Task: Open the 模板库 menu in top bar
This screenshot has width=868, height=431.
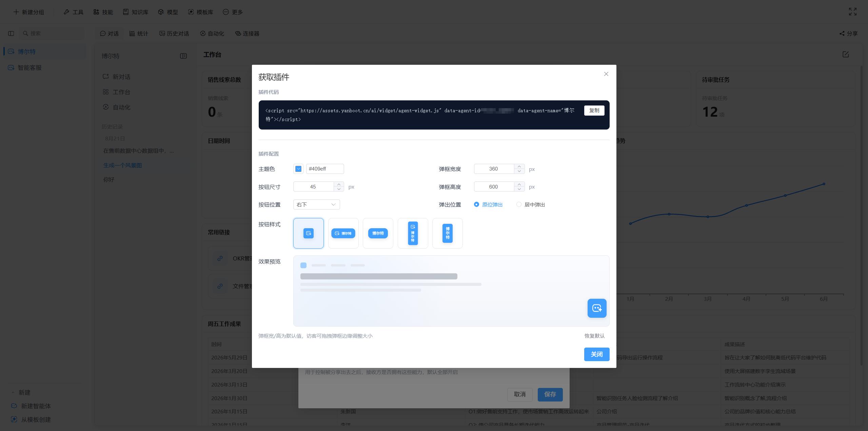Action: click(201, 12)
